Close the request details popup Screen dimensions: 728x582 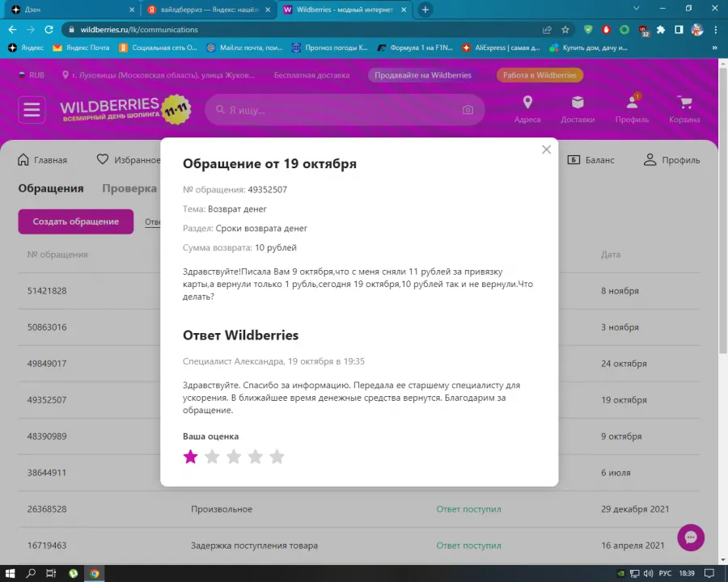point(547,150)
